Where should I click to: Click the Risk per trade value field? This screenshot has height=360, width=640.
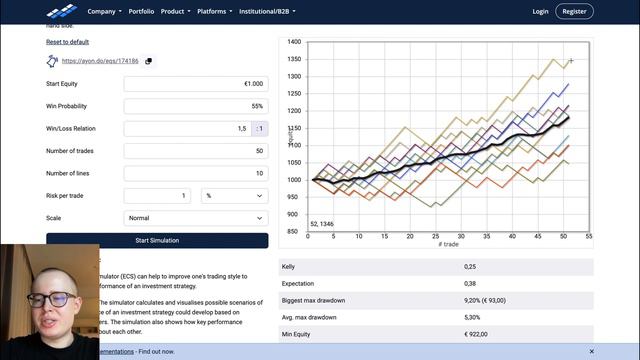coord(157,196)
